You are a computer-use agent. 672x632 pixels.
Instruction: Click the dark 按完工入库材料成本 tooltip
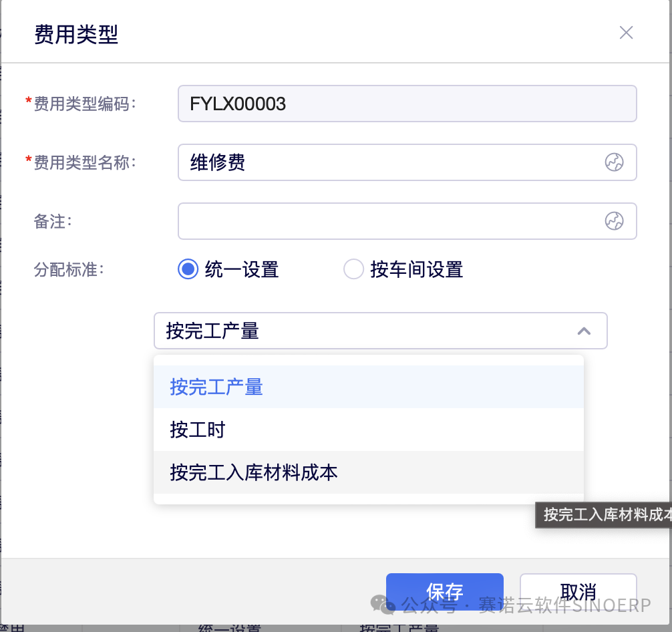(605, 515)
